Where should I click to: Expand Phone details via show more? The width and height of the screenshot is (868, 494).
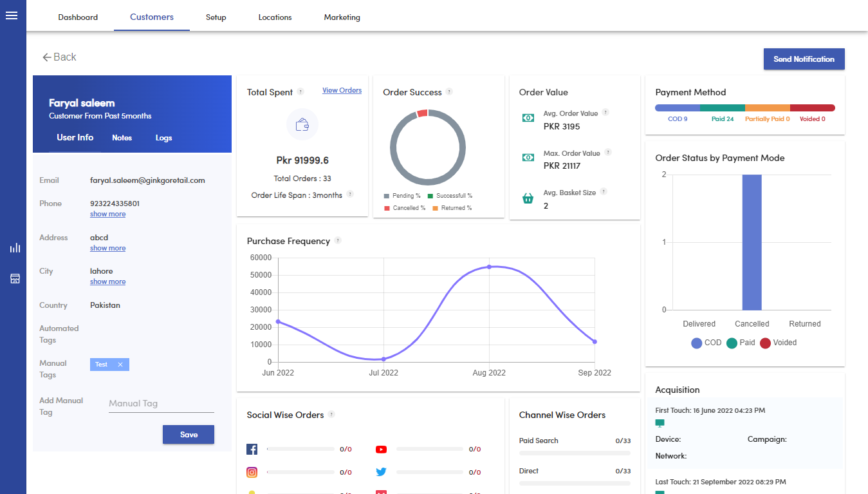pyautogui.click(x=107, y=214)
